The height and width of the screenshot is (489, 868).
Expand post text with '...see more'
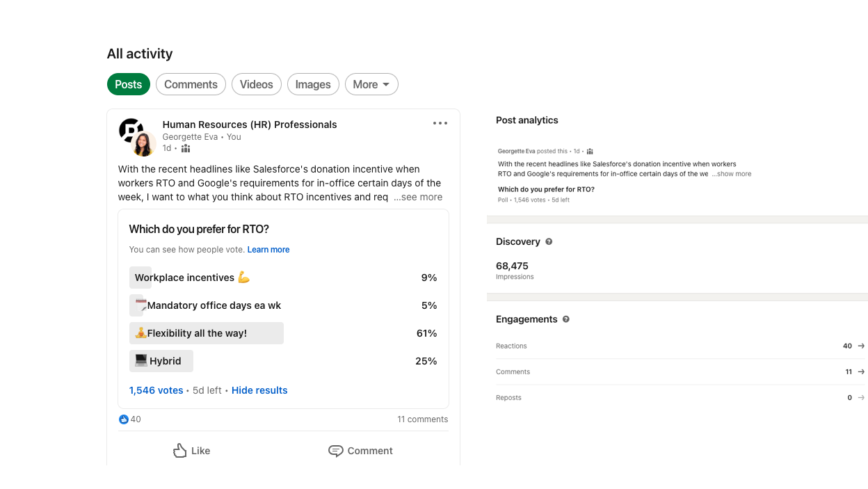(x=418, y=197)
